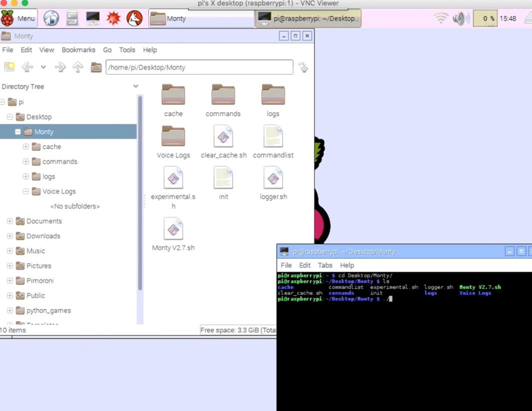Collapse the Monty tree node
The height and width of the screenshot is (411, 532).
coord(18,132)
